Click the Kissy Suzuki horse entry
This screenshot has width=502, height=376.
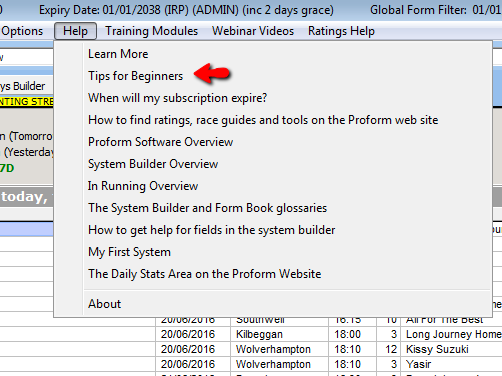(x=437, y=349)
